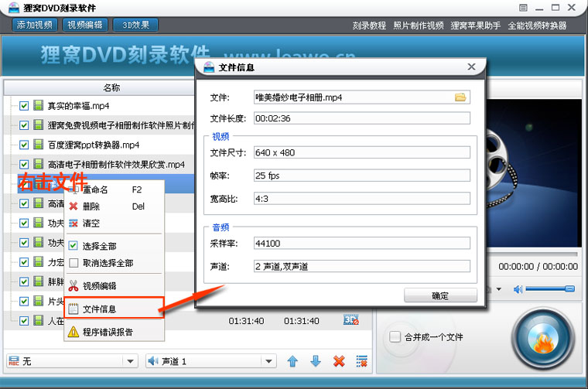Viewport: 588px width, 389px height.
Task: Choose 视频编辑 in the context menu
Action: pyautogui.click(x=114, y=286)
